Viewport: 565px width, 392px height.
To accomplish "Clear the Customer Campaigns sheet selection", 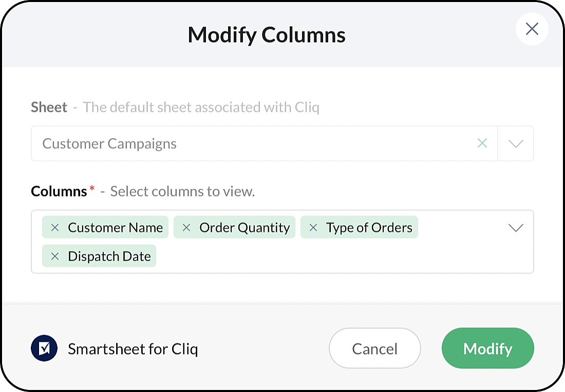I will [x=482, y=144].
